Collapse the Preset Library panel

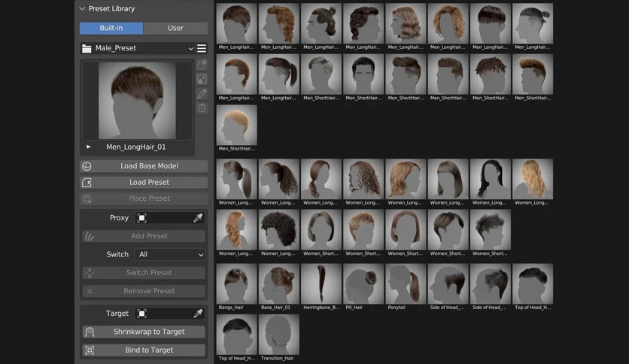coord(82,8)
